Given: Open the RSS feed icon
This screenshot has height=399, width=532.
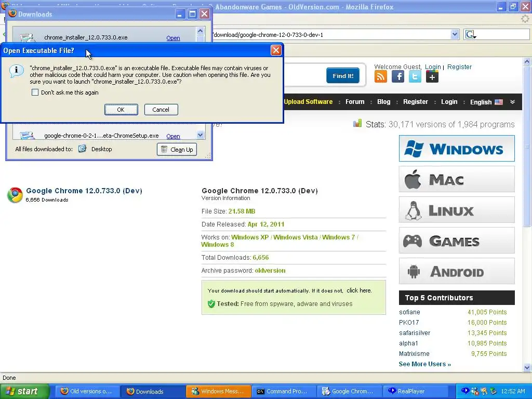Looking at the screenshot, I should click(x=381, y=77).
